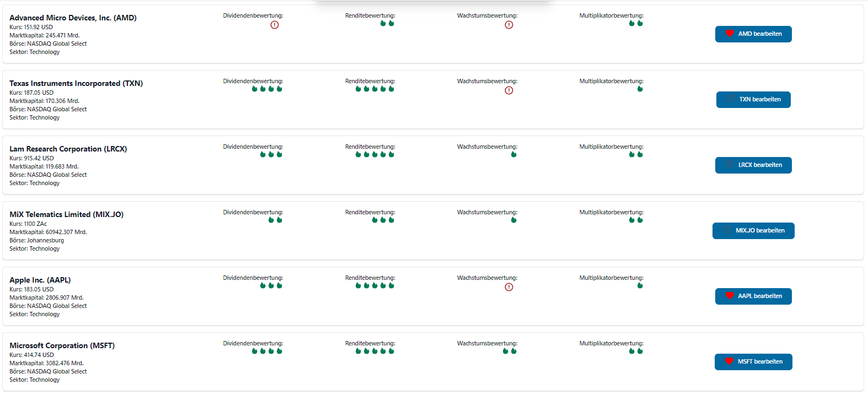
Task: Click TXN's single-leaf Multiplikatorbewertung icon
Action: [640, 89]
